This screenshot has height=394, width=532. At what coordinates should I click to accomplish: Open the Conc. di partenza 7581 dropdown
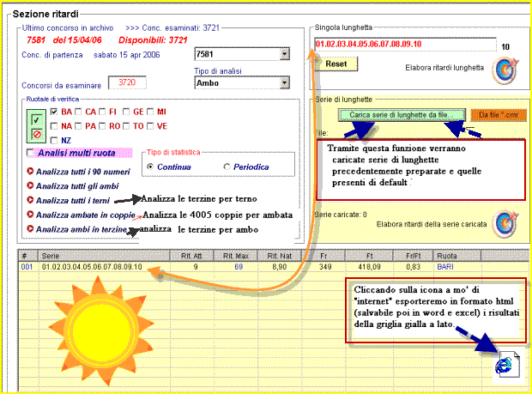[x=285, y=54]
